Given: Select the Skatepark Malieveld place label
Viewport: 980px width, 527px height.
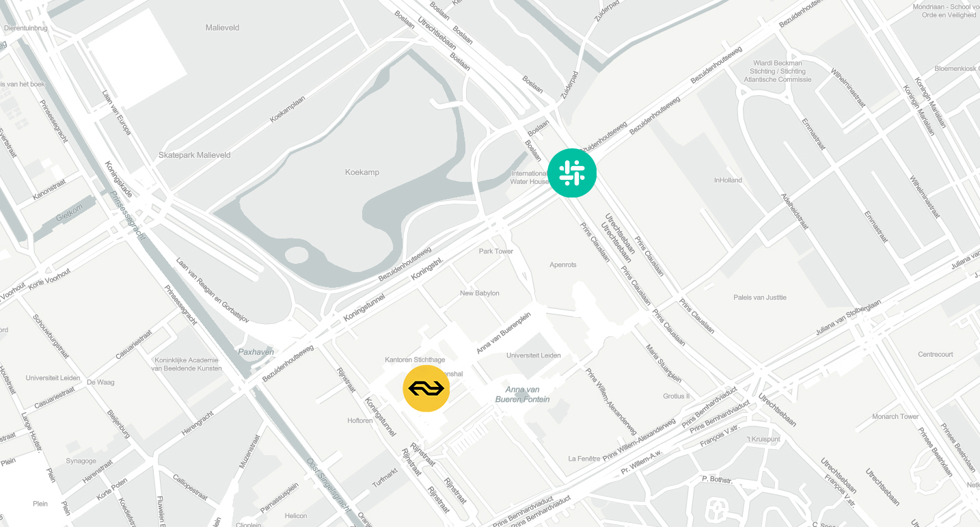Looking at the screenshot, I should [x=195, y=155].
